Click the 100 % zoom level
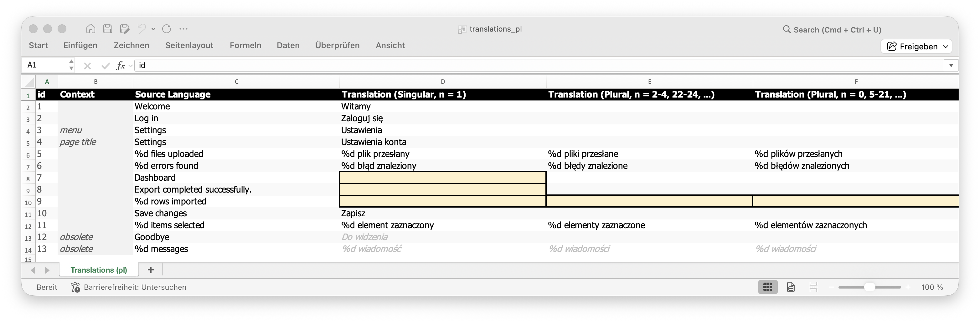Image resolution: width=980 pixels, height=322 pixels. point(932,287)
